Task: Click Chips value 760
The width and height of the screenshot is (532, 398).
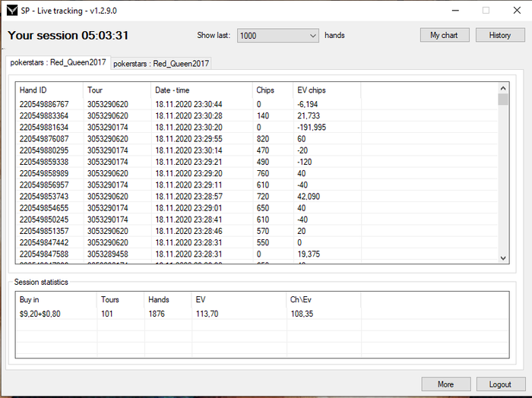Action: [263, 173]
